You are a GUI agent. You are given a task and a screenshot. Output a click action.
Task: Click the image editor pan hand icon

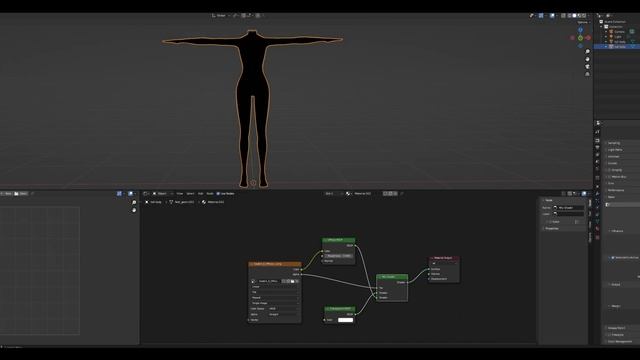[x=134, y=210]
